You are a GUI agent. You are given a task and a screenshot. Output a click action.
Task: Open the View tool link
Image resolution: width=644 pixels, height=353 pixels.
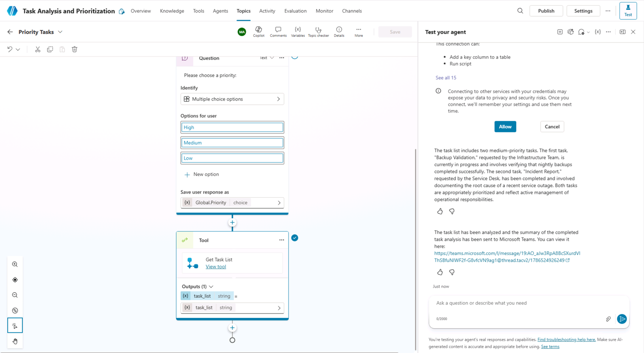coord(216,267)
